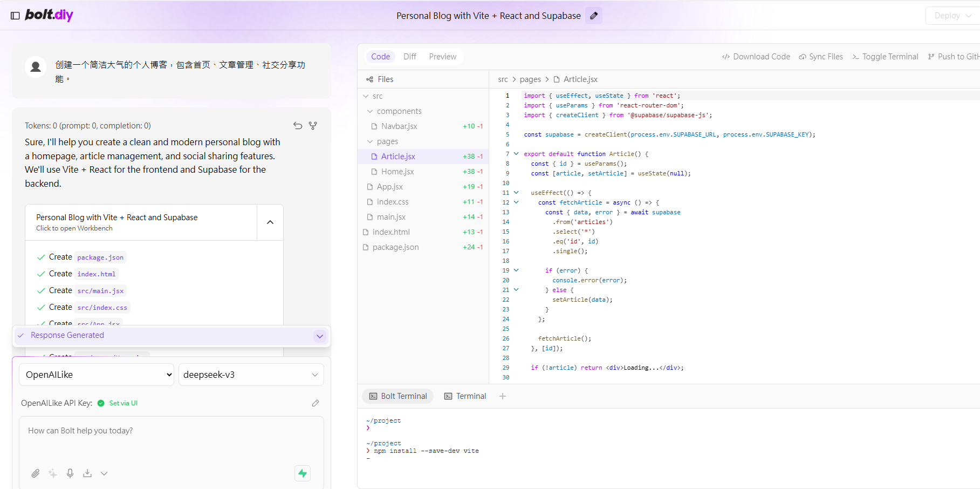
Task: Open the deepseek-v3 model dropdown
Action: [251, 375]
